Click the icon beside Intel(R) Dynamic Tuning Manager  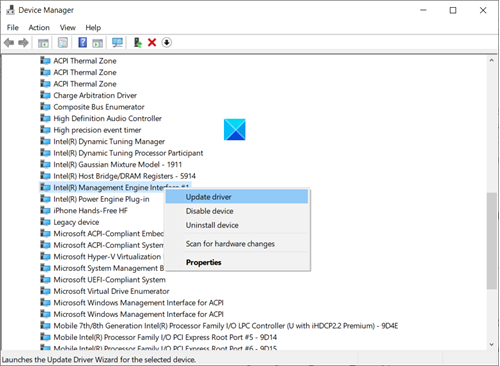[x=45, y=141]
